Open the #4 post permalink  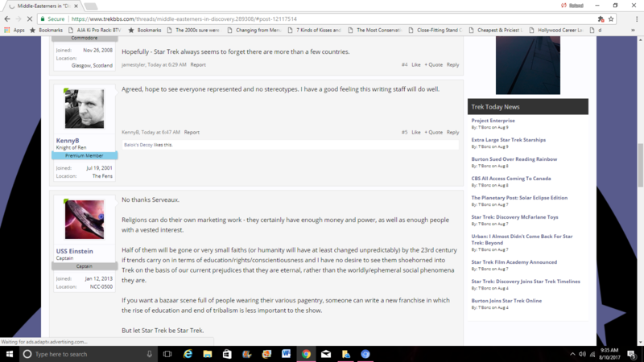pos(405,64)
